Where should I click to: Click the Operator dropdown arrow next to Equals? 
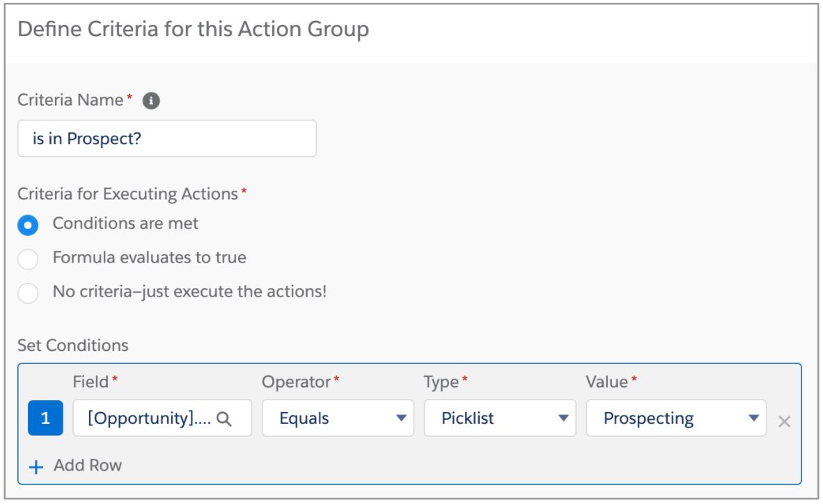[x=400, y=418]
